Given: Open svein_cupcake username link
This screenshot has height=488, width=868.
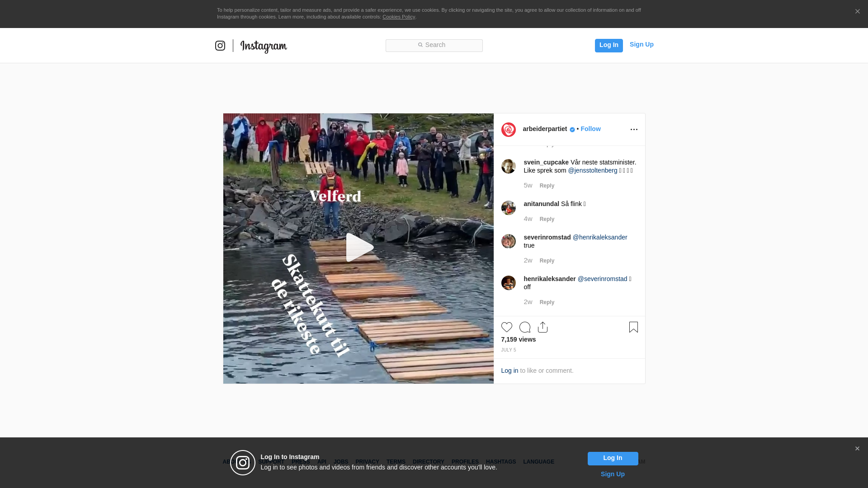Looking at the screenshot, I should click(546, 162).
